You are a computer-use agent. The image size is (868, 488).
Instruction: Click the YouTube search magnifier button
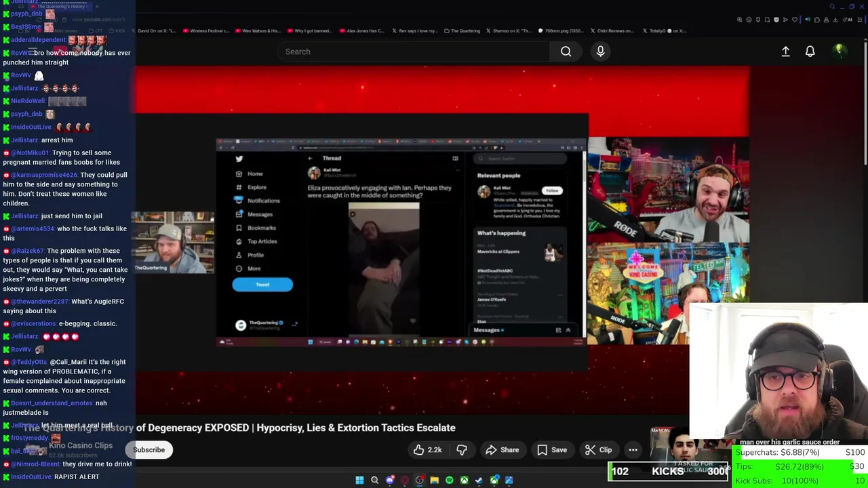click(x=566, y=52)
